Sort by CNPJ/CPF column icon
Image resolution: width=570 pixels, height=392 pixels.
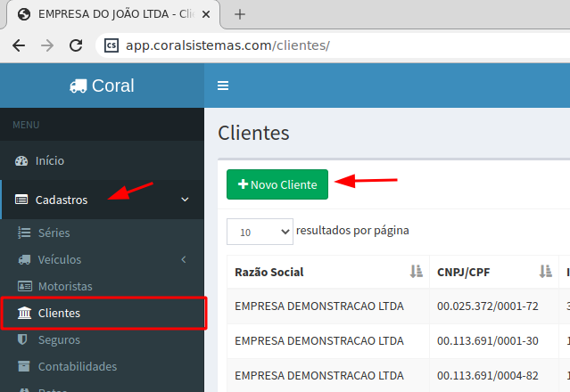(x=545, y=272)
